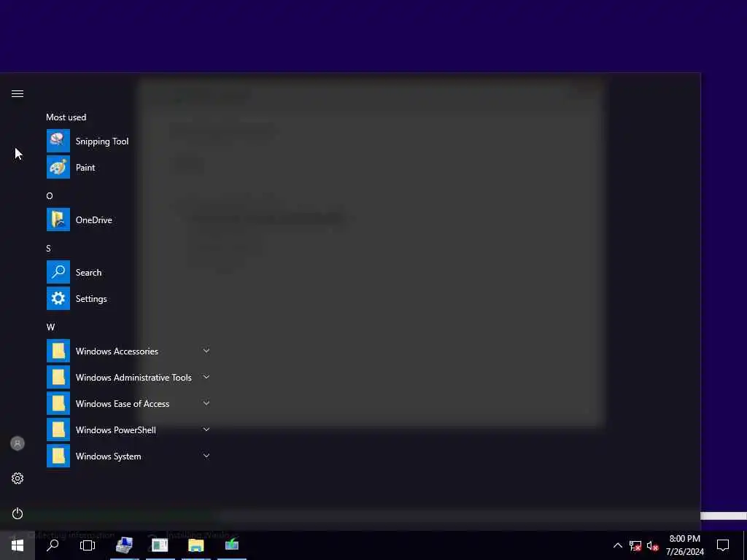Click the "Snipping Tool" label text
This screenshot has height=560, width=747.
102,141
